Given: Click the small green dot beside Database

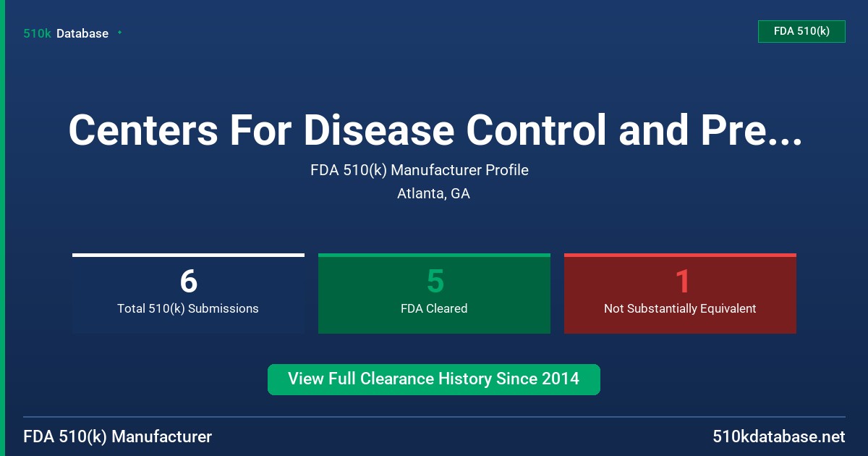Looking at the screenshot, I should [x=119, y=33].
